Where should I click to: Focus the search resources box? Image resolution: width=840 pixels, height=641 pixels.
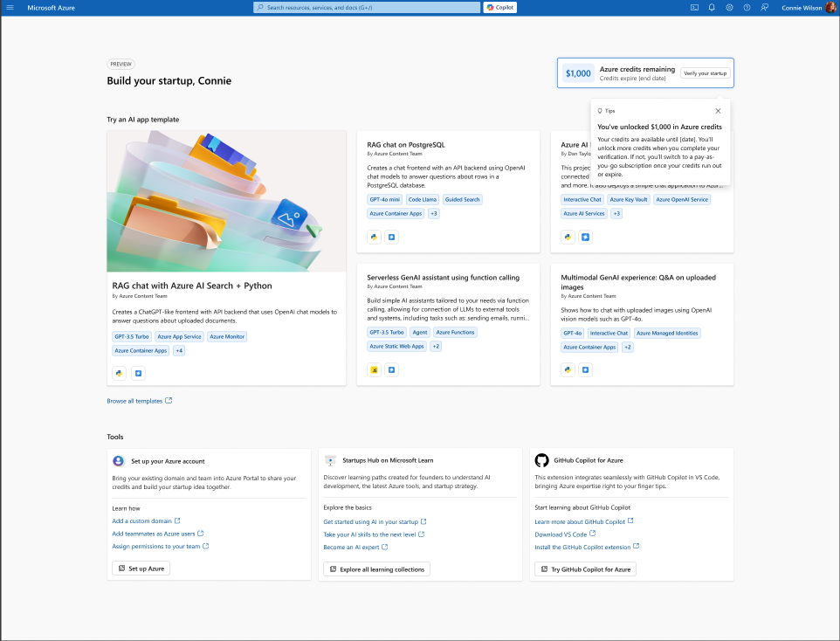click(x=367, y=8)
